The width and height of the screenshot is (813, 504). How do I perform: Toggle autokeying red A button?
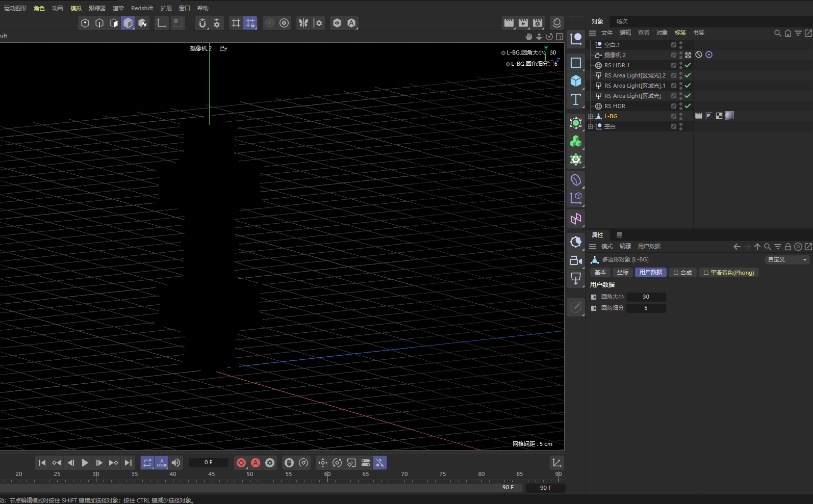[256, 463]
